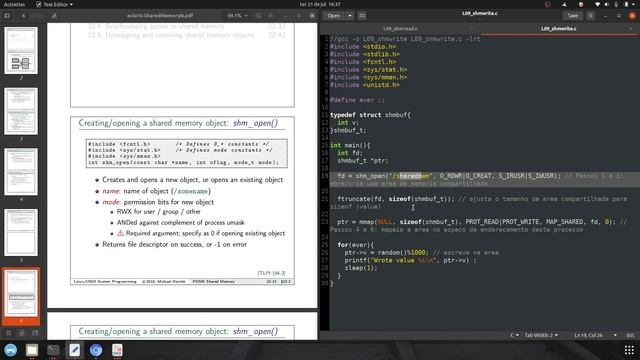This screenshot has width=640, height=360.
Task: Click the Open button in Text Editor
Action: point(333,16)
